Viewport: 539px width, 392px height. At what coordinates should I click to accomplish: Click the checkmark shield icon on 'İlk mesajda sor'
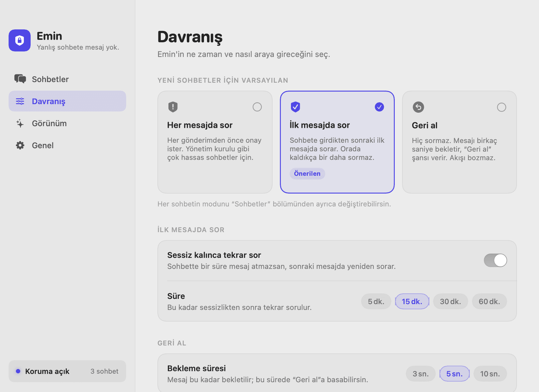(x=295, y=107)
